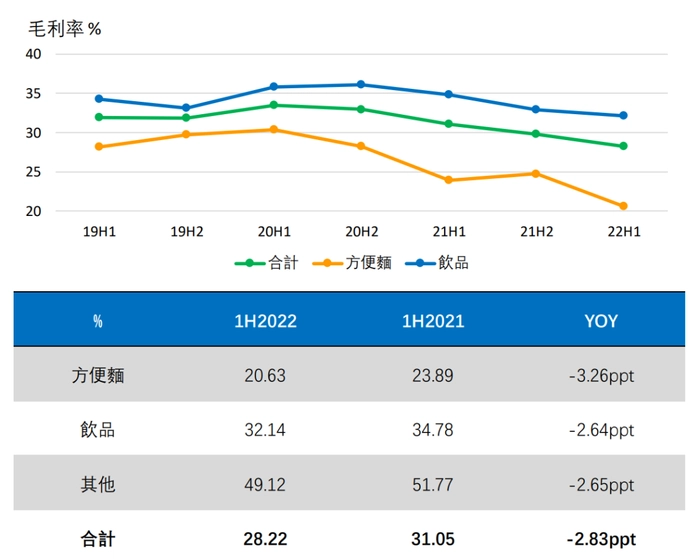Click the 毛利率 % chart axis title

tap(64, 29)
